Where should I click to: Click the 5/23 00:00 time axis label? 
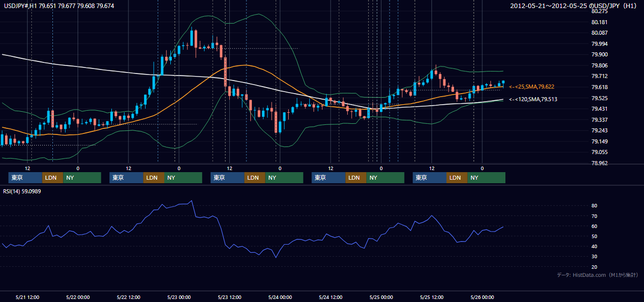tap(179, 297)
